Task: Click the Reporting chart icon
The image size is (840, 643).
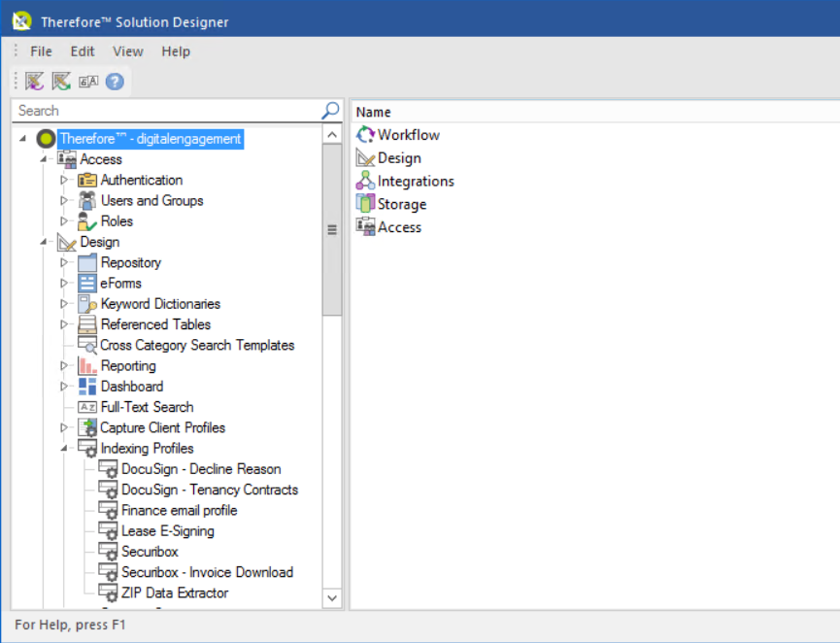Action: [x=87, y=366]
